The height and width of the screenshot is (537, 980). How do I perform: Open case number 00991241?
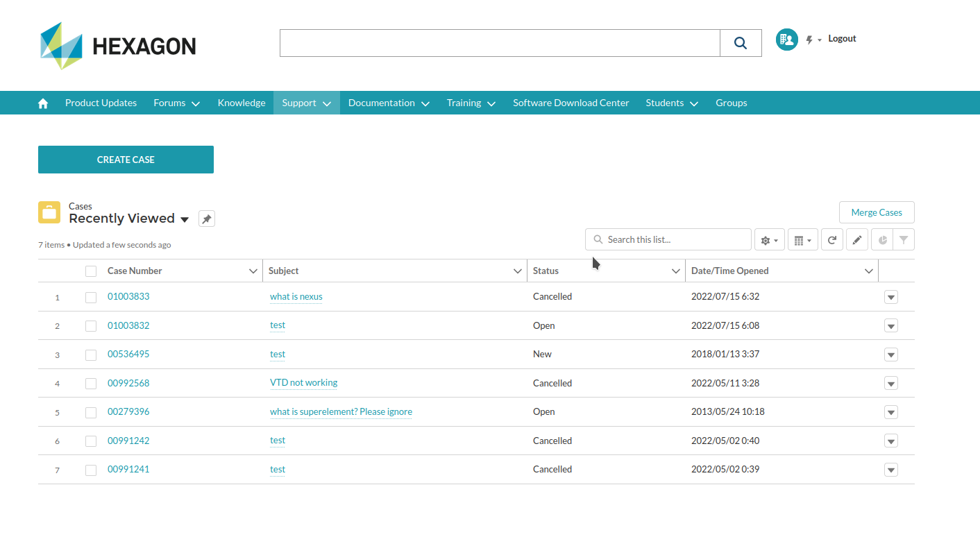(128, 469)
